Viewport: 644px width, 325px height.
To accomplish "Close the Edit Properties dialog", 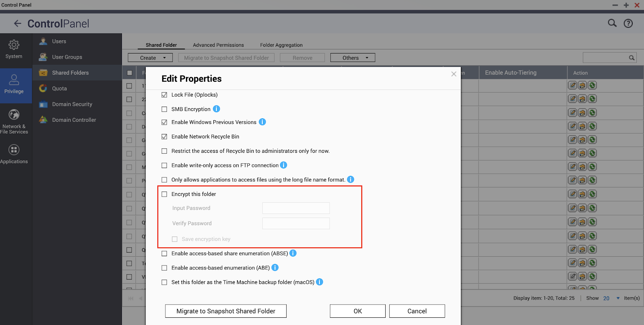I will click(x=454, y=74).
